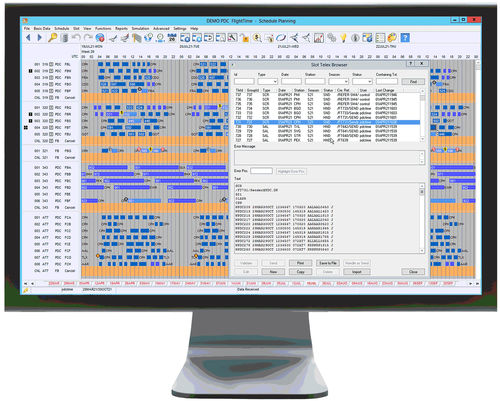Select the highlighted blue telex row in the list
500x401 pixels.
pyautogui.click(x=327, y=122)
